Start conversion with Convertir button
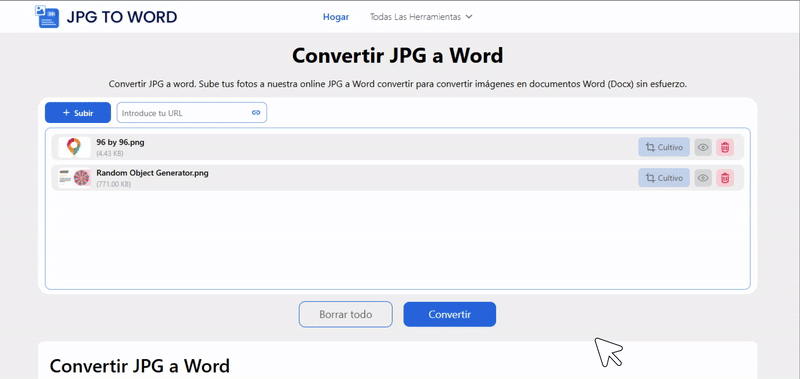 tap(449, 314)
